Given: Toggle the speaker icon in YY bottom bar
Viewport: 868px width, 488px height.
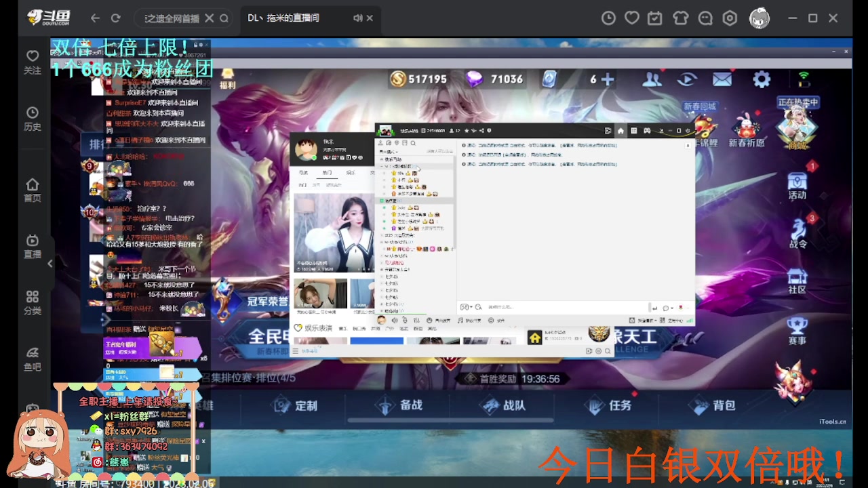Looking at the screenshot, I should 395,320.
